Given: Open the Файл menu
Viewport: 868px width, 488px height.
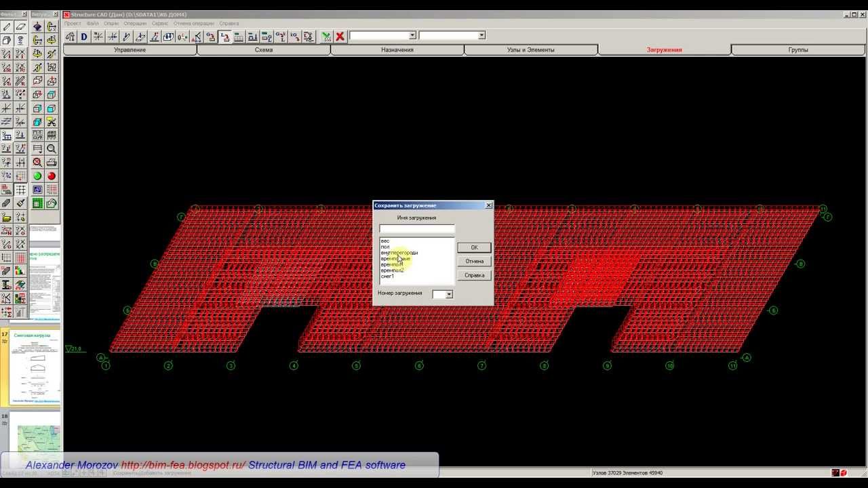Looking at the screenshot, I should click(92, 23).
